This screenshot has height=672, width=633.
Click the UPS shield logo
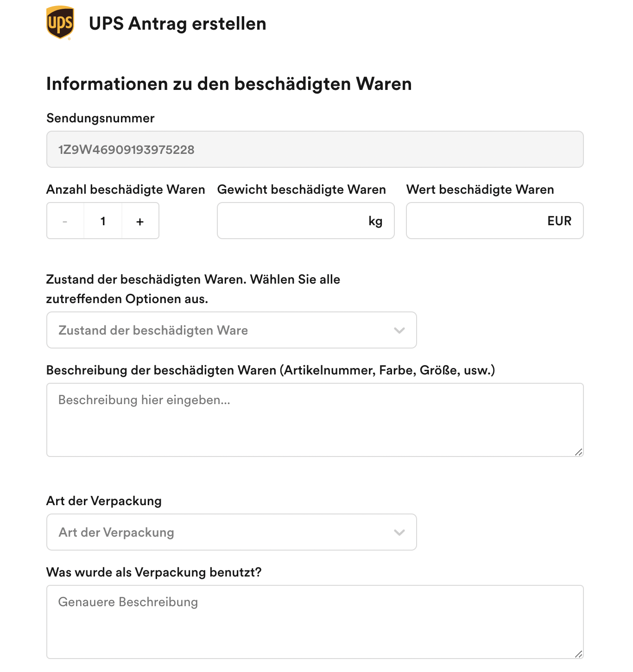60,23
